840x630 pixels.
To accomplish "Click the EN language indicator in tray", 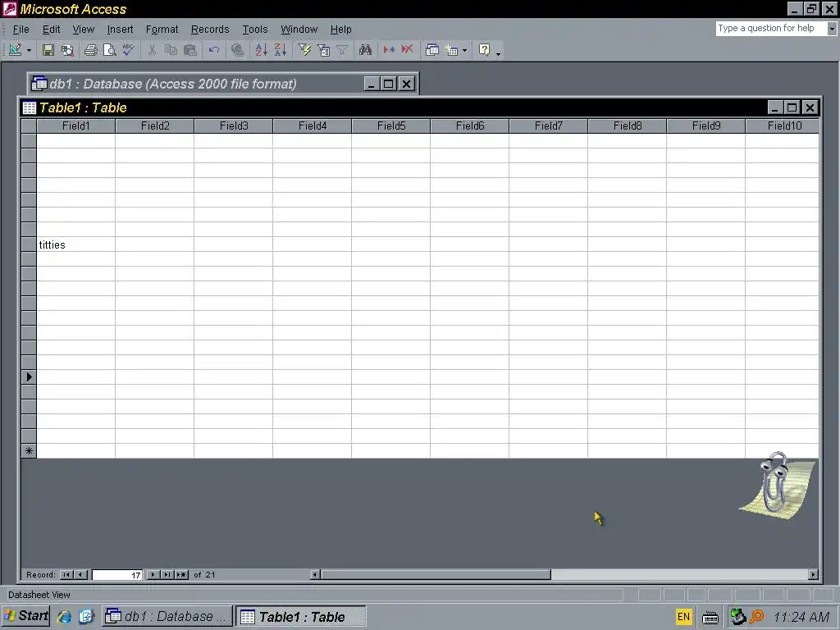I will coord(683,617).
